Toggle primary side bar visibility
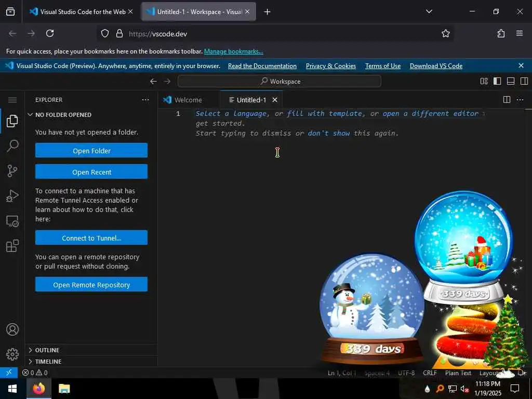This screenshot has height=399, width=532. pyautogui.click(x=497, y=81)
